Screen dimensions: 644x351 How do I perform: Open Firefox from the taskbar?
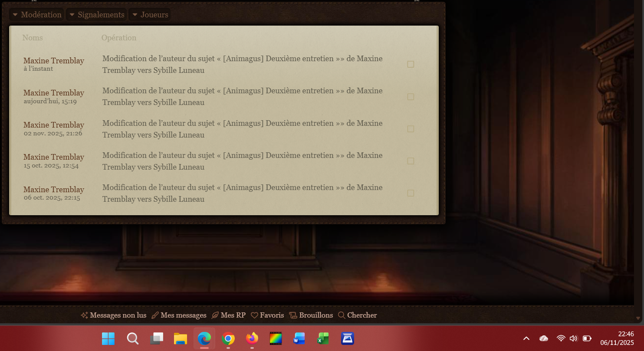pyautogui.click(x=252, y=338)
